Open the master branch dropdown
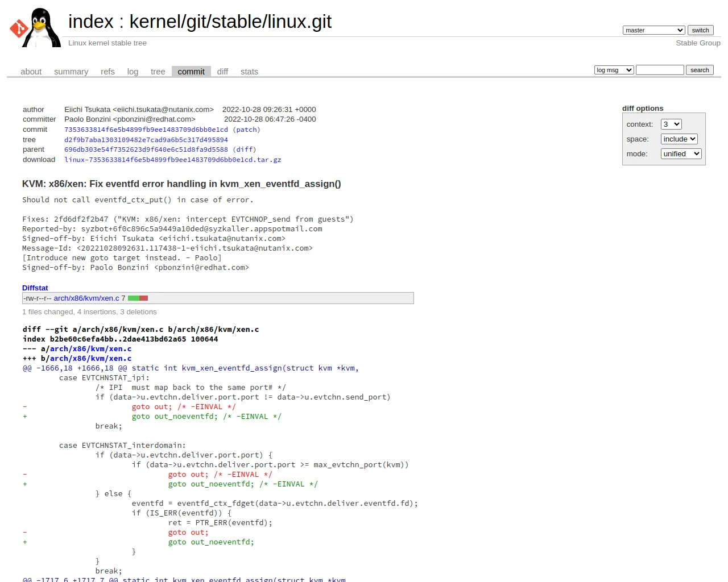728x582 pixels. point(653,30)
